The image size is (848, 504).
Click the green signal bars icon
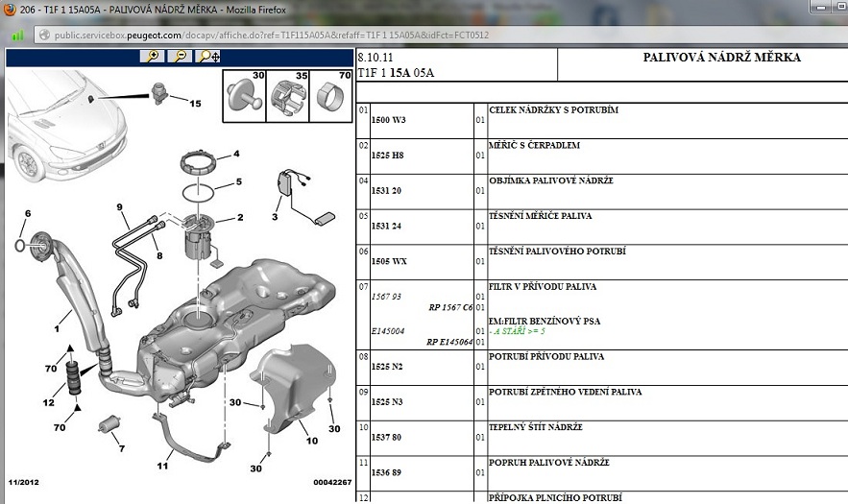click(18, 36)
